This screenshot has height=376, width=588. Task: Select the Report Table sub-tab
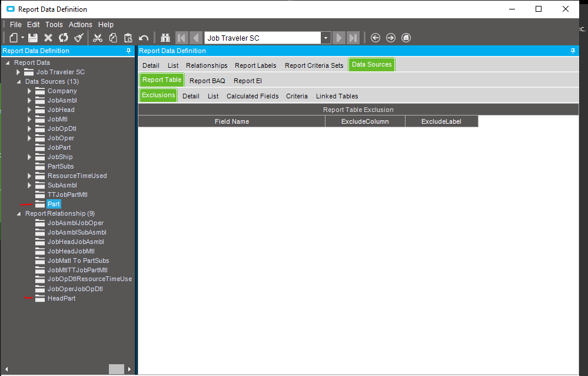point(162,80)
